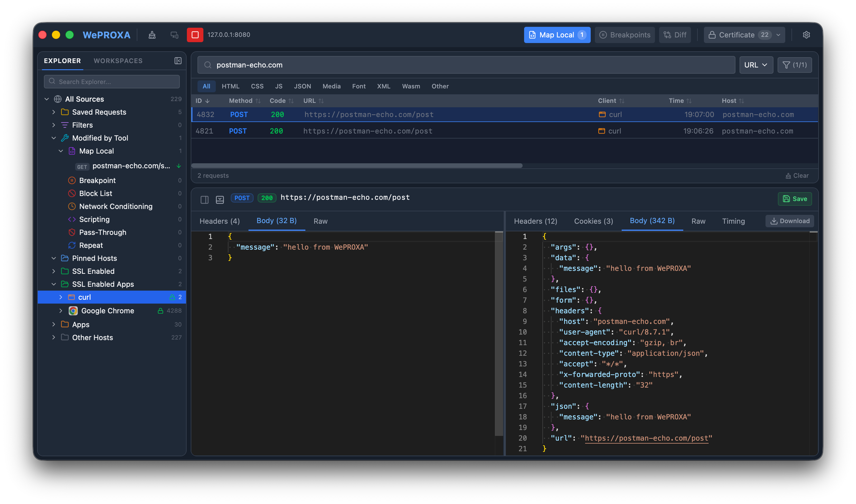
Task: Click Clear in the request list footer
Action: click(x=797, y=176)
